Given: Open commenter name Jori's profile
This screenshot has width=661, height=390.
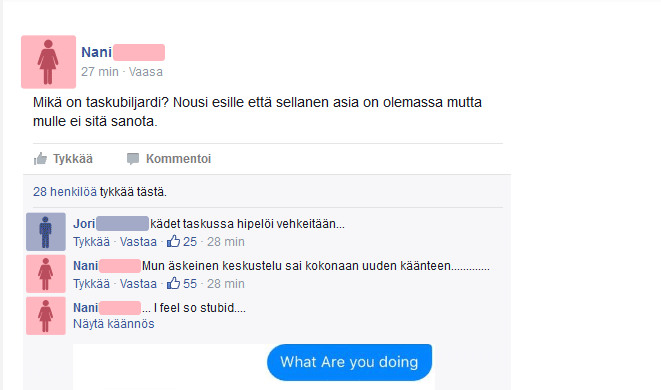Looking at the screenshot, I should point(84,224).
